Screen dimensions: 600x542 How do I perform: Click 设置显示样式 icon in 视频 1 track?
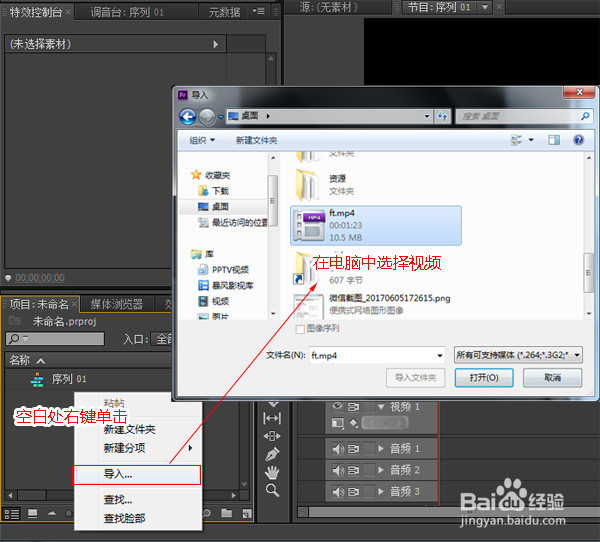(337, 423)
